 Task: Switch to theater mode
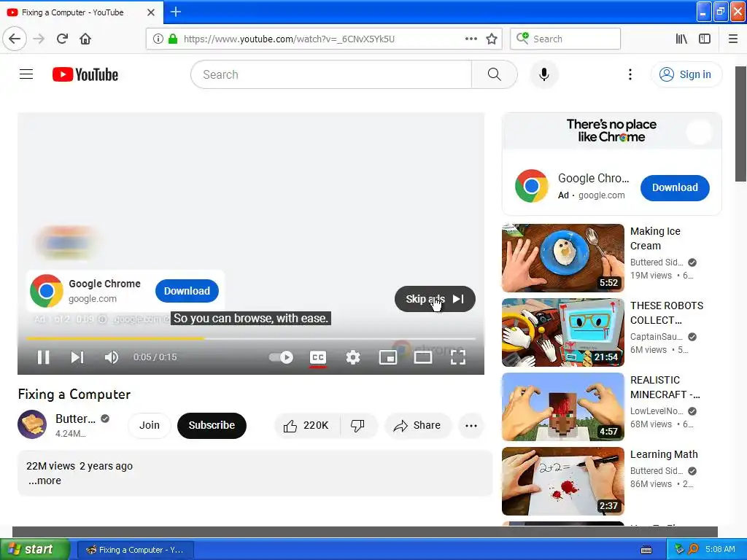pos(423,357)
